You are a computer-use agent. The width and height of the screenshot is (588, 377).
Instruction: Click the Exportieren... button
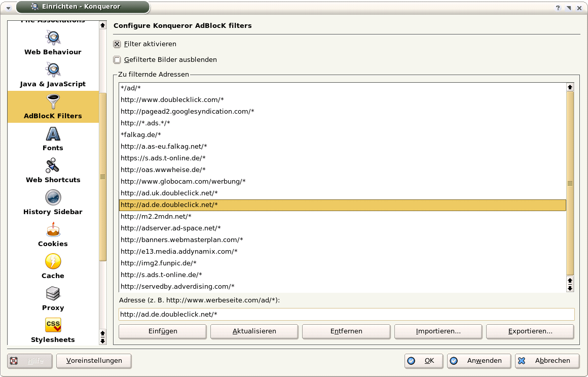[530, 331]
